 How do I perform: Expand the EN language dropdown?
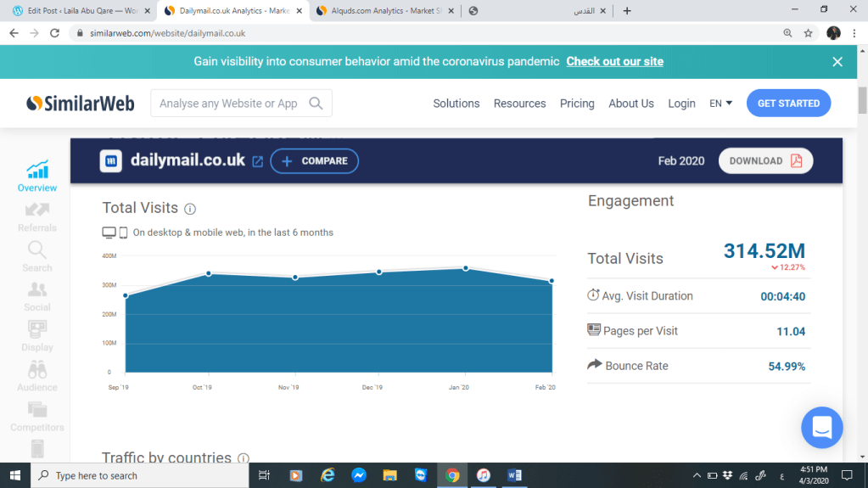720,104
